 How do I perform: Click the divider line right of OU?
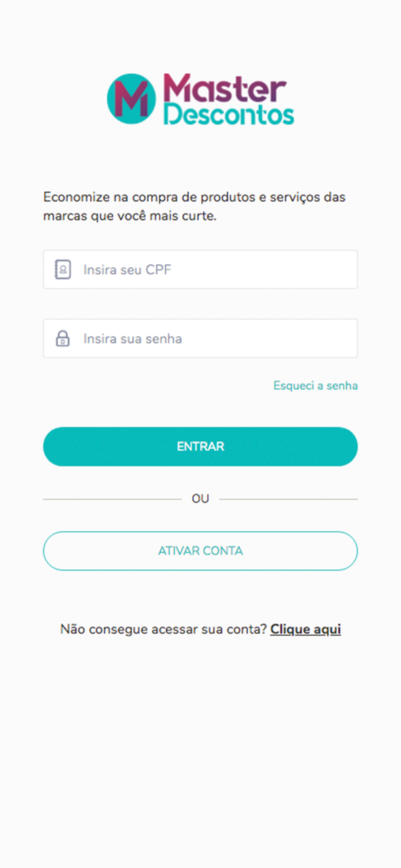(289, 499)
